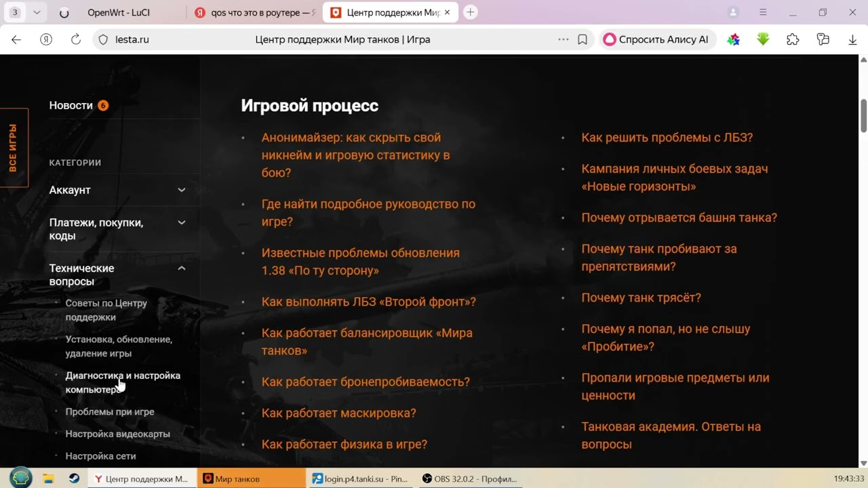The height and width of the screenshot is (488, 868).
Task: Open Кампания «Новые горизонты» article
Action: (675, 178)
